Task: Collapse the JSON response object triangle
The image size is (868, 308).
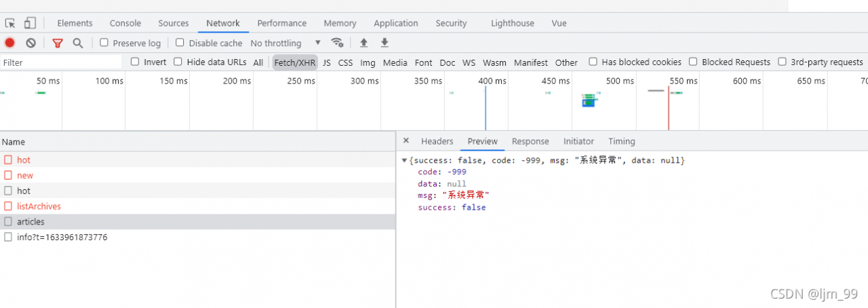Action: [405, 161]
